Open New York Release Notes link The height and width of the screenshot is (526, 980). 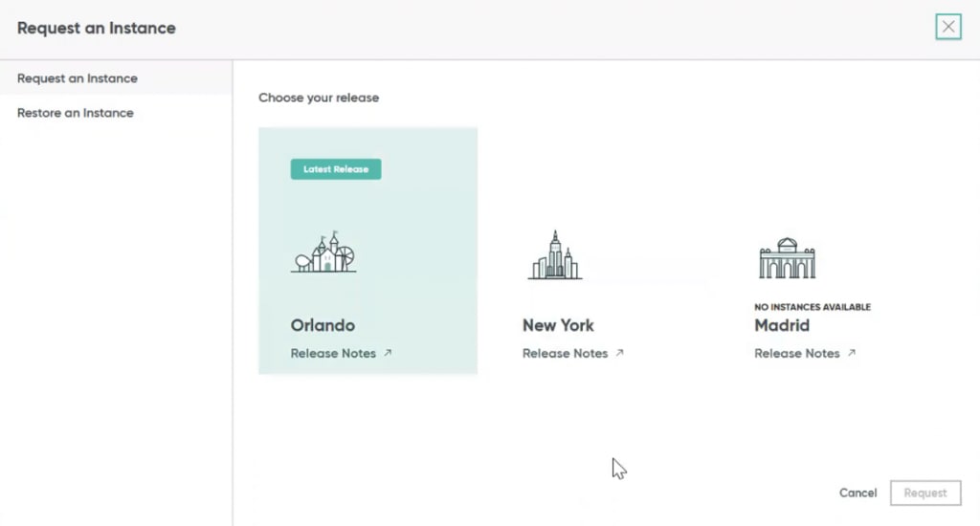coord(573,354)
